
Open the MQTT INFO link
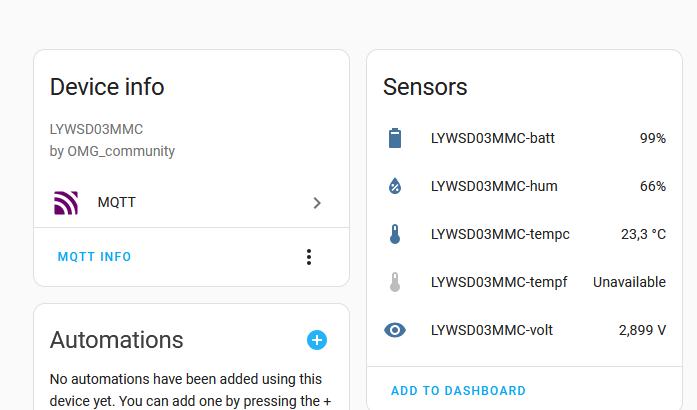tap(94, 257)
